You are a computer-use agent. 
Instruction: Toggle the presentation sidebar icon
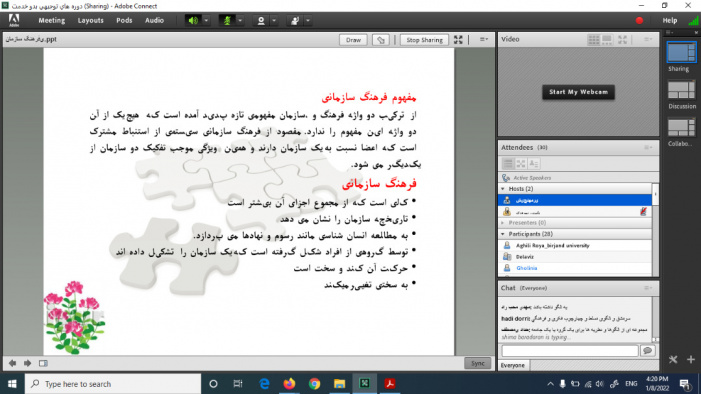coord(43,363)
